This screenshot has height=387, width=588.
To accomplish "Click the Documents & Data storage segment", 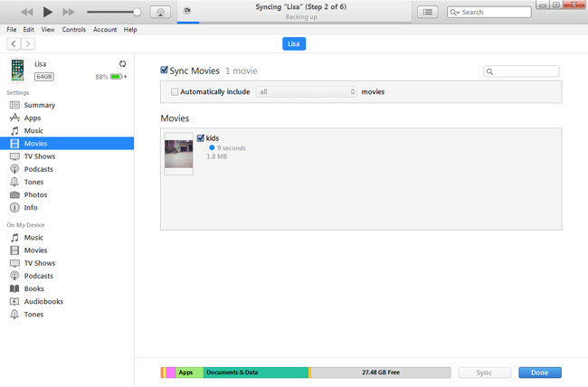I will 255,373.
